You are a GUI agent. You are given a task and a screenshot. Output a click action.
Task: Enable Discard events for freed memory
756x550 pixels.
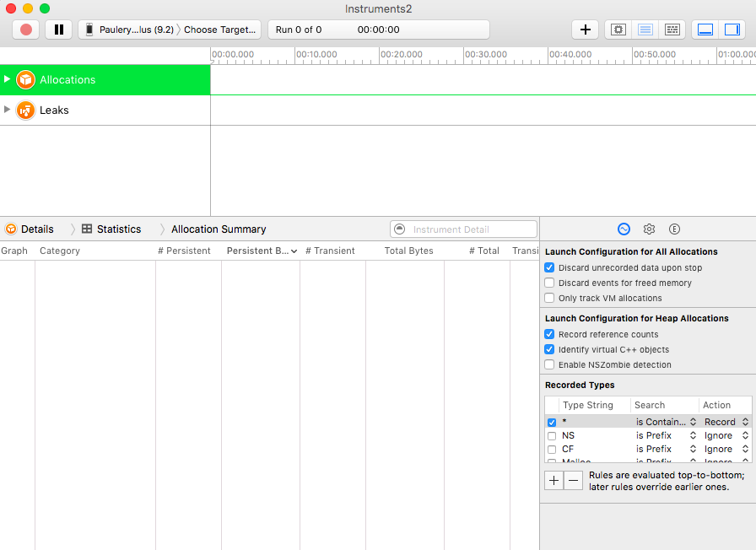(x=549, y=283)
